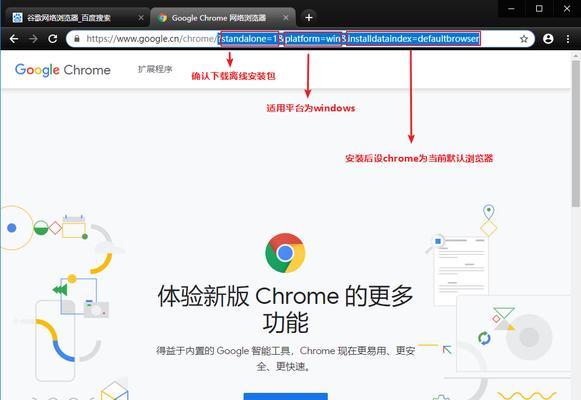
Task: Click the Chrome favicon on second tab
Action: tap(162, 17)
